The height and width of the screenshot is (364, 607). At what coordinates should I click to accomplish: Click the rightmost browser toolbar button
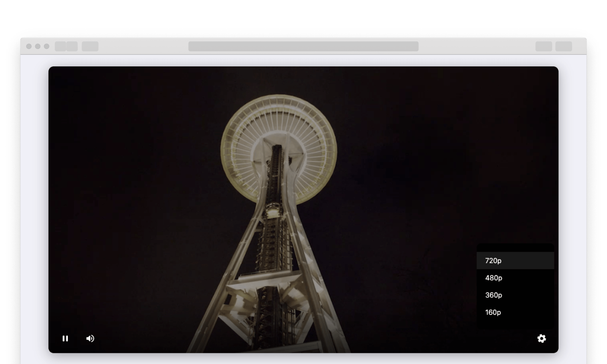tap(563, 46)
